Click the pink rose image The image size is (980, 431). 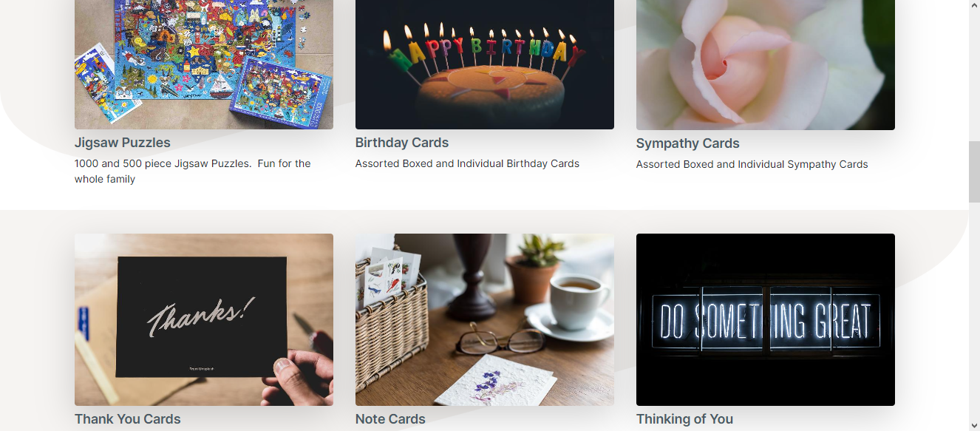pyautogui.click(x=766, y=65)
